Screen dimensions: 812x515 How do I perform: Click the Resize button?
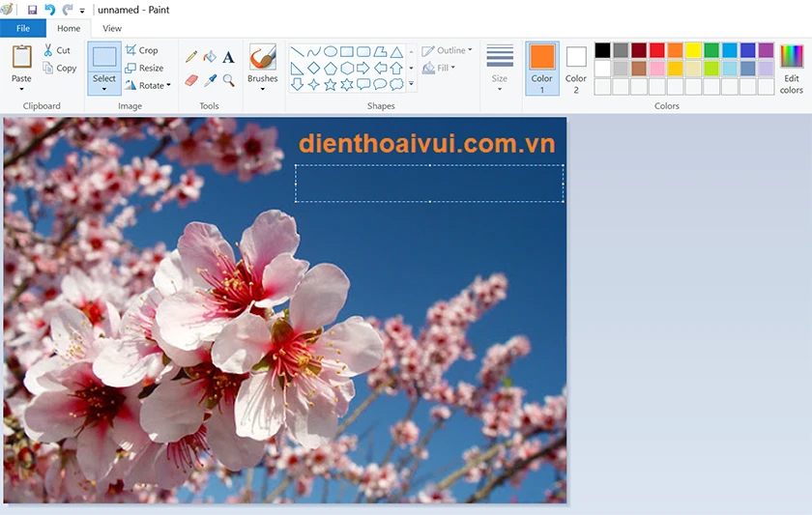pyautogui.click(x=144, y=68)
